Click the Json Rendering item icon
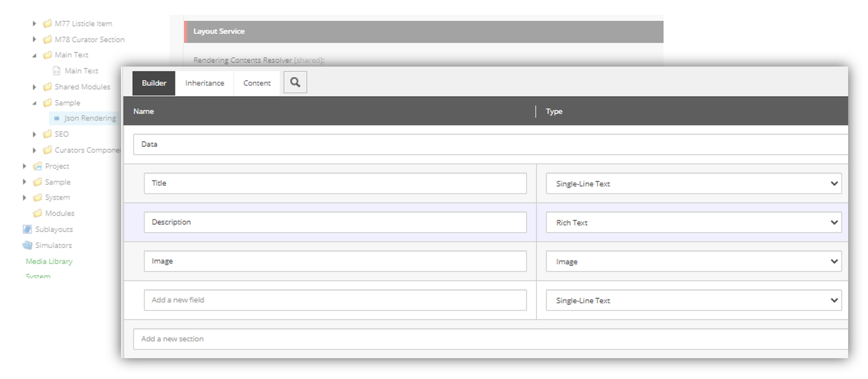The height and width of the screenshot is (379, 868). click(x=56, y=118)
